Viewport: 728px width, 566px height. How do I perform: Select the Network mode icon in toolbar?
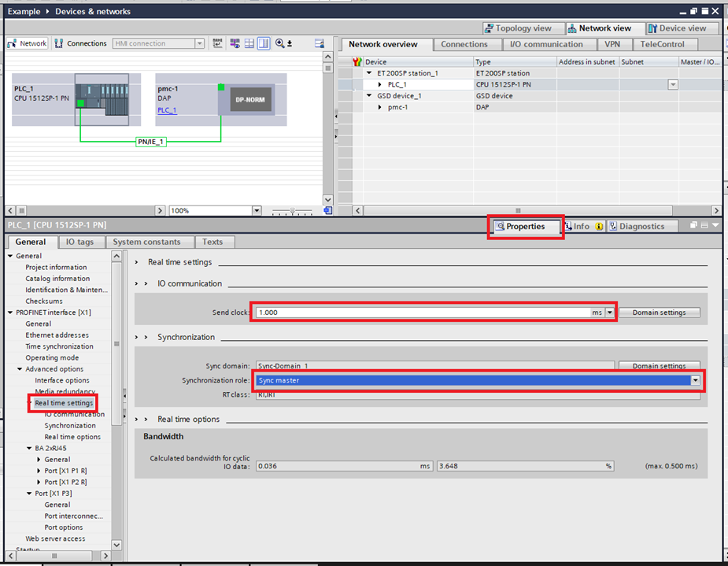click(x=27, y=43)
